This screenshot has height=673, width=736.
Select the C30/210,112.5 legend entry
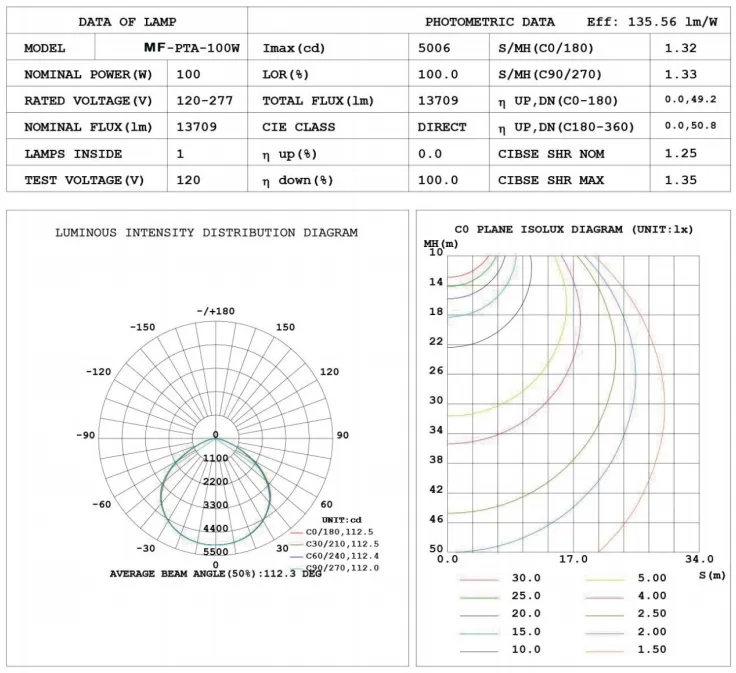tap(335, 544)
